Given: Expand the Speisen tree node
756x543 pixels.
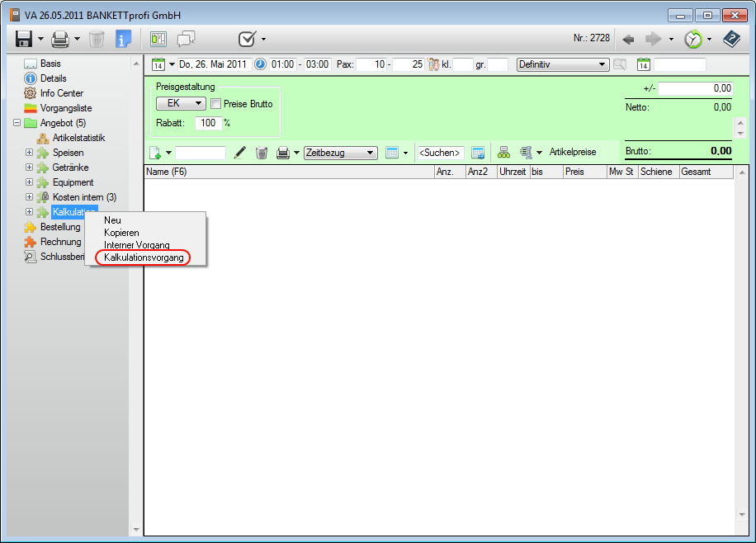Looking at the screenshot, I should pyautogui.click(x=30, y=153).
